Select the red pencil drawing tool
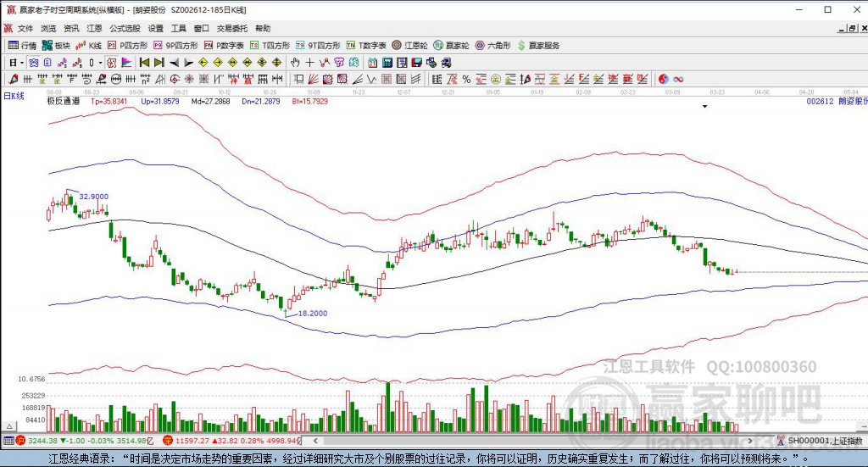 (14, 79)
